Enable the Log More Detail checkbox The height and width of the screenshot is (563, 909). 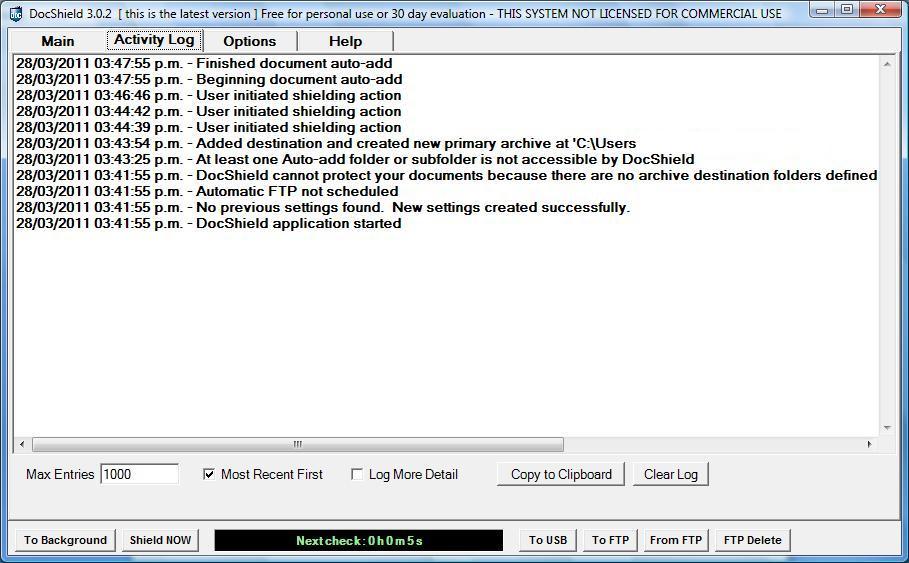(357, 474)
